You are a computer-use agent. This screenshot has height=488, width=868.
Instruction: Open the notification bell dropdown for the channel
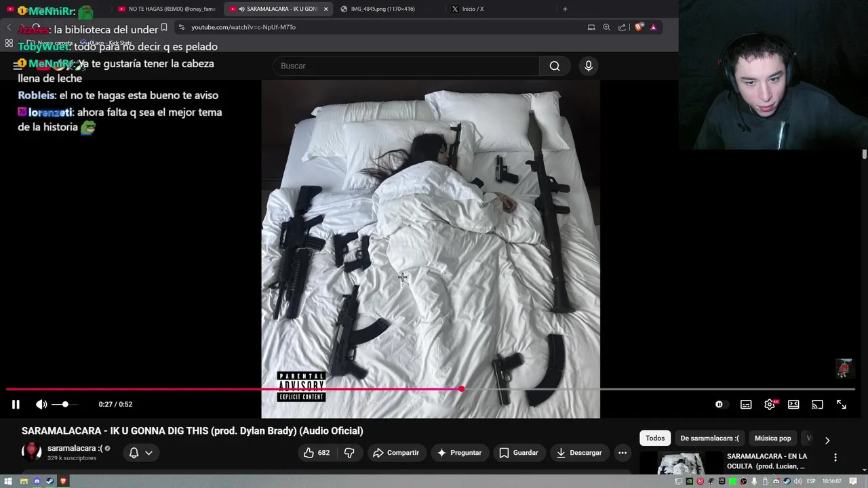coord(141,453)
